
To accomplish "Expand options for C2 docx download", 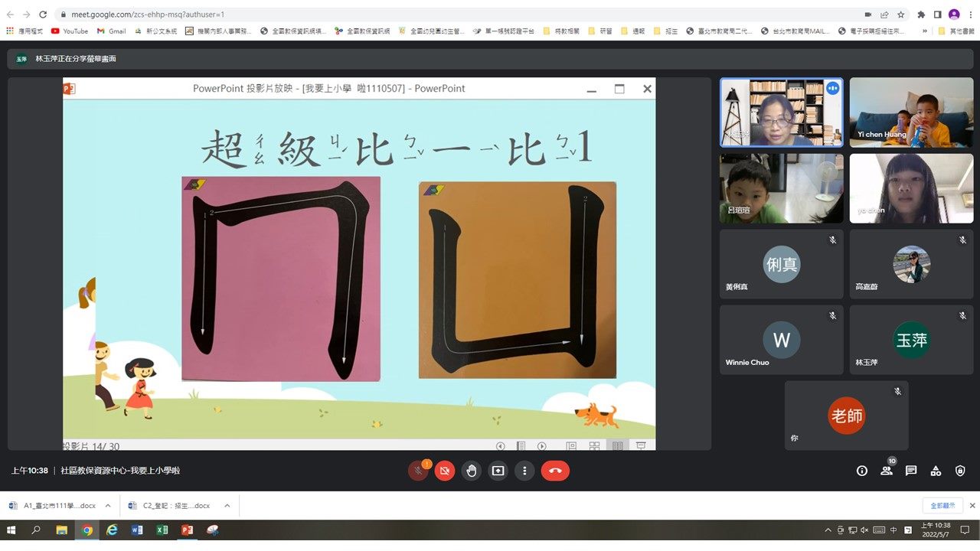I will coord(227,506).
